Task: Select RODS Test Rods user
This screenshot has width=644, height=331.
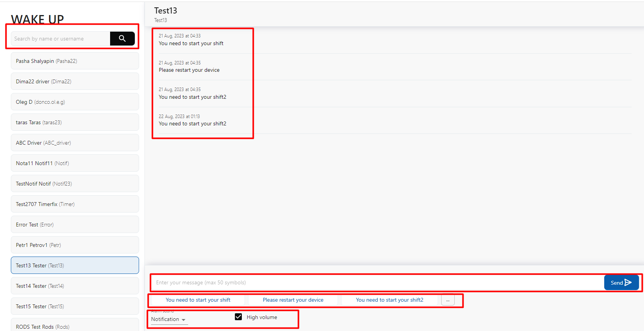Action: pyautogui.click(x=75, y=326)
